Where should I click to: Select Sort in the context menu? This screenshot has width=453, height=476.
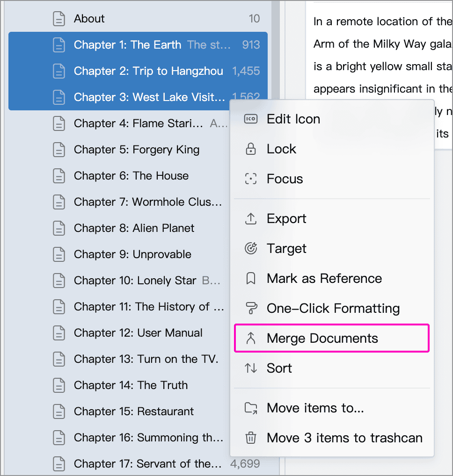click(332, 368)
